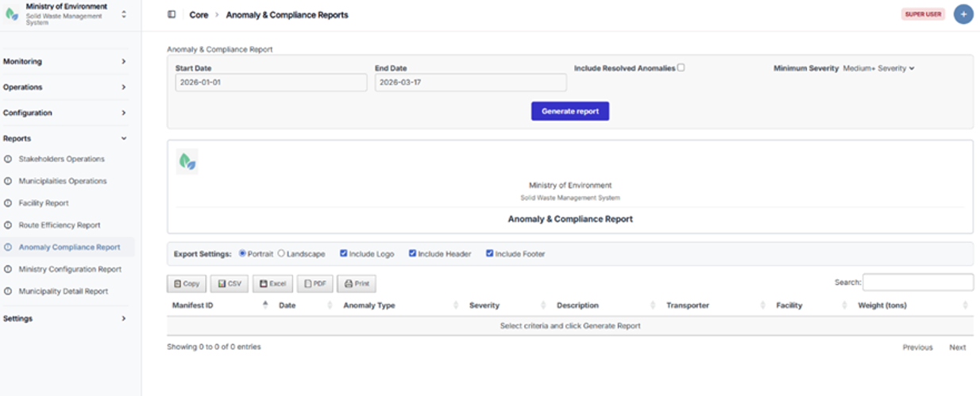Expand the Operations menu
Viewport: 980px width, 396px height.
tap(64, 87)
